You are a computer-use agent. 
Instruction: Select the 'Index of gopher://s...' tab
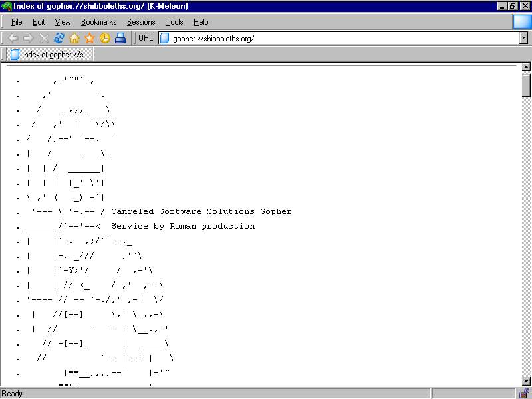[x=50, y=55]
